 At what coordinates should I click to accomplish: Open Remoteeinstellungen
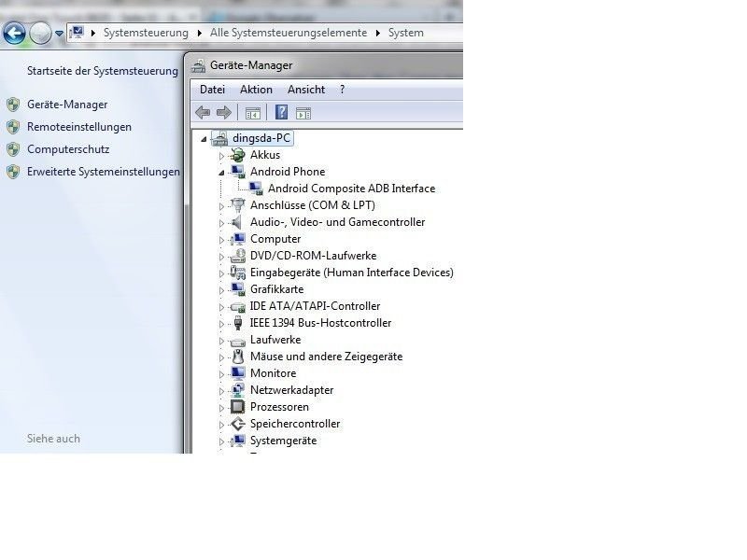pos(79,127)
